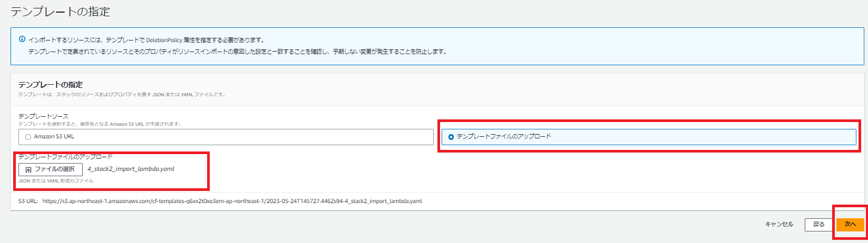Screen dimensions: 868x243
Task: Click the テンプレートソース hint about 保存先 S3 URL
Action: coord(100,124)
